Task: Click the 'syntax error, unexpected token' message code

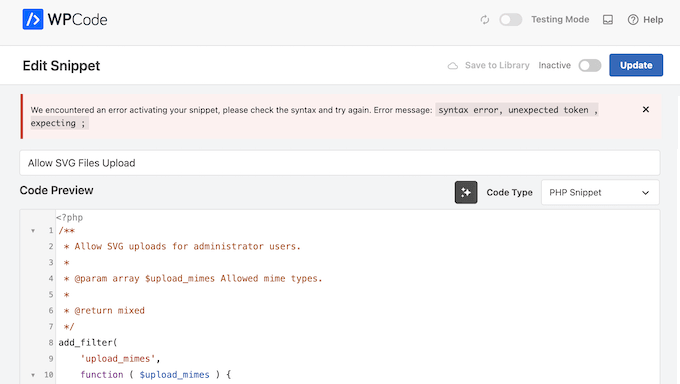Action: (517, 110)
